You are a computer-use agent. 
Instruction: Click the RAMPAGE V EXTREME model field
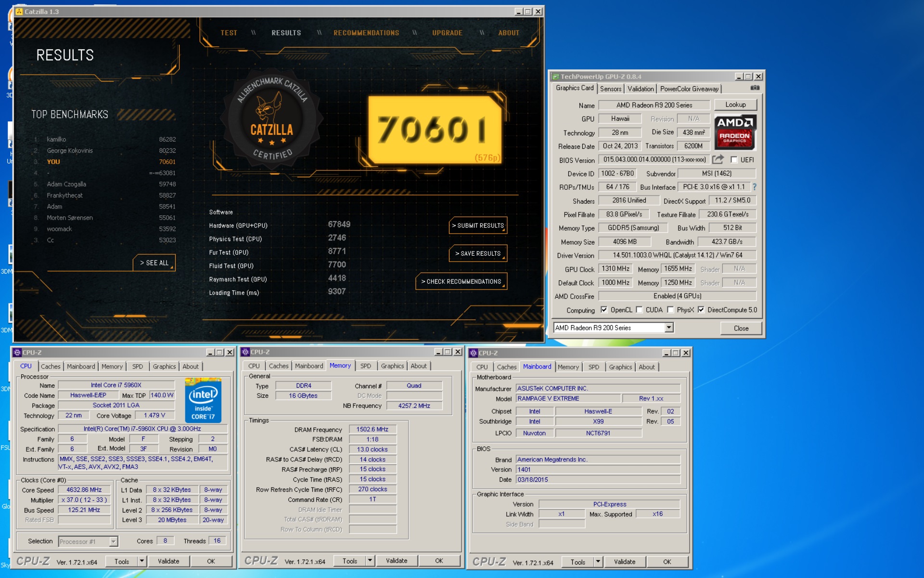coord(568,398)
